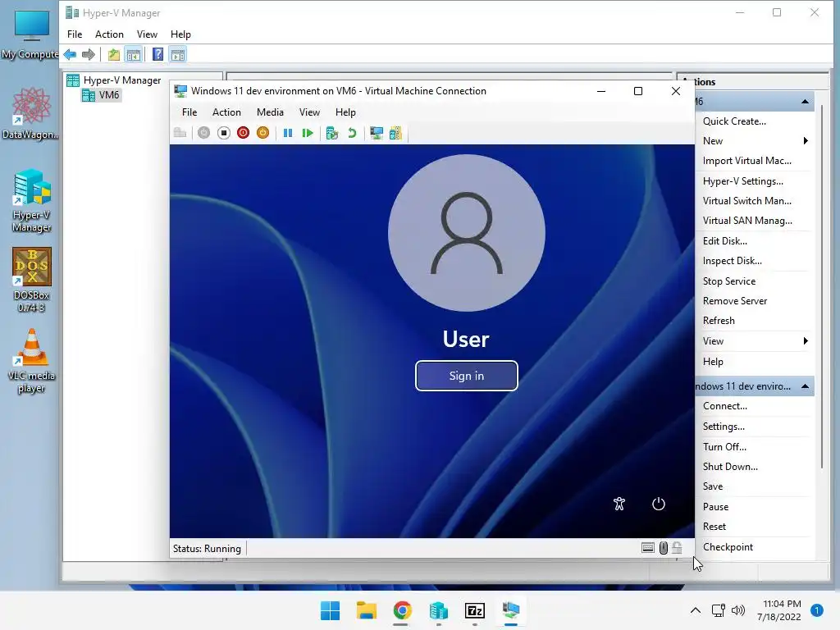Pause the VM with the blue pause icon
The width and height of the screenshot is (840, 630).
288,133
